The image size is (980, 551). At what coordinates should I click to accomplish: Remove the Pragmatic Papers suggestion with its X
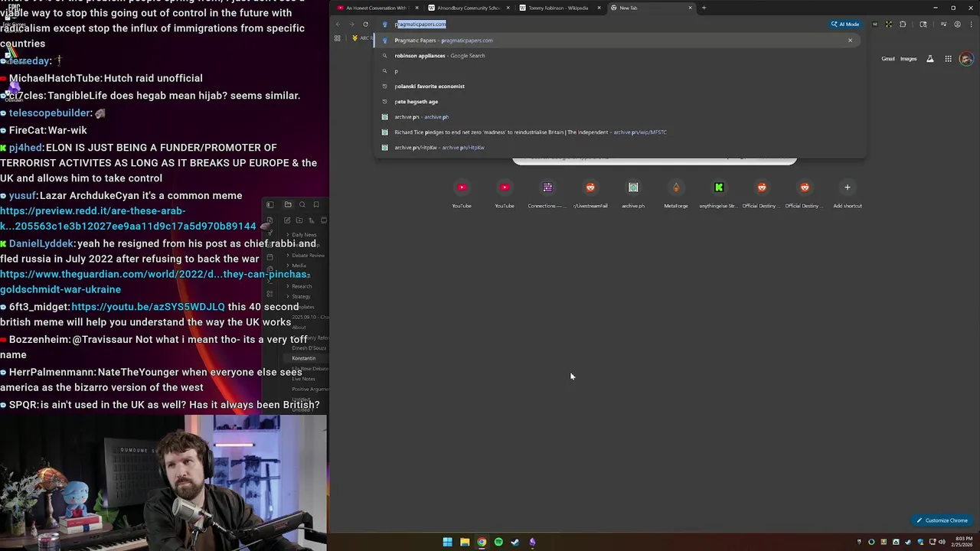click(x=850, y=40)
